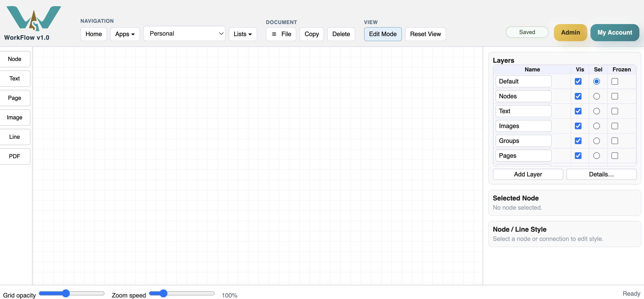Toggle visibility of Nodes layer
The height and width of the screenshot is (299, 644).
578,96
